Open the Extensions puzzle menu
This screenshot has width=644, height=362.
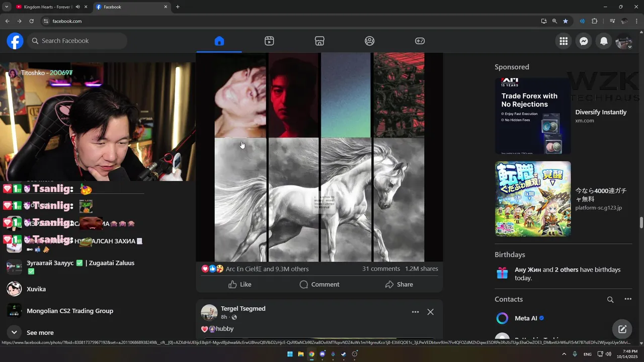(595, 21)
